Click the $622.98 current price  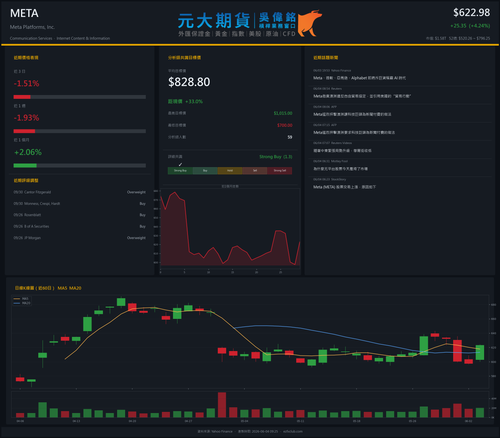(x=471, y=13)
